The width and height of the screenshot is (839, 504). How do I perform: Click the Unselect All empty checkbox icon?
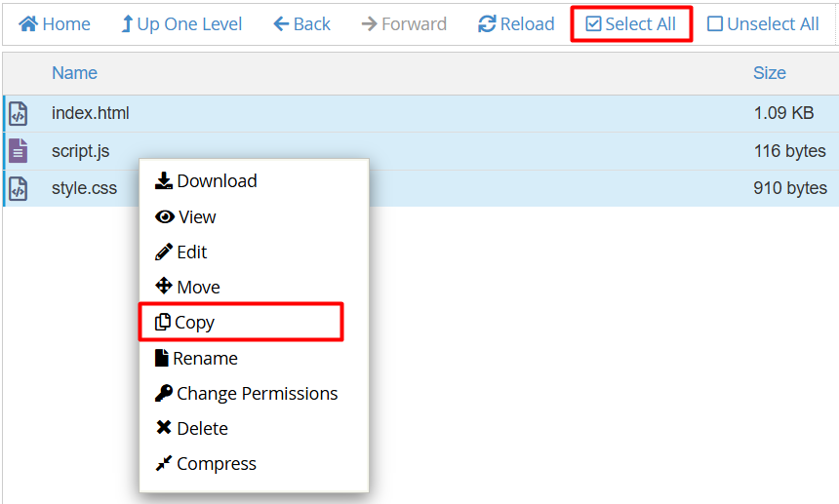[x=715, y=23]
